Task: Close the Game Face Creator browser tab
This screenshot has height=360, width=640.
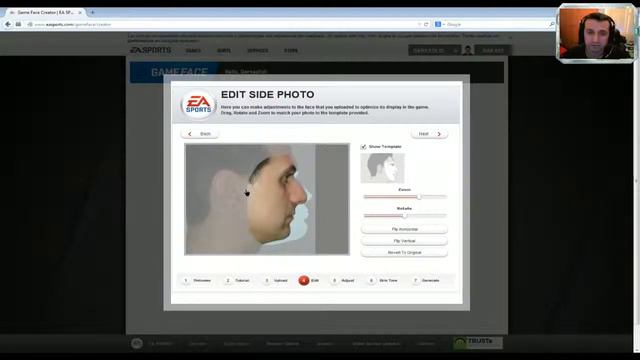Action: coord(80,13)
